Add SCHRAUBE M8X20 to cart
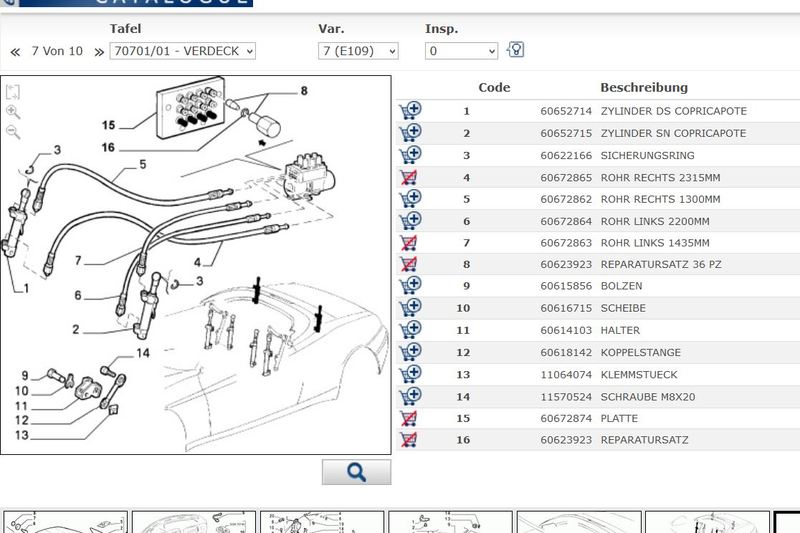Viewport: 800px width, 533px height. click(409, 396)
